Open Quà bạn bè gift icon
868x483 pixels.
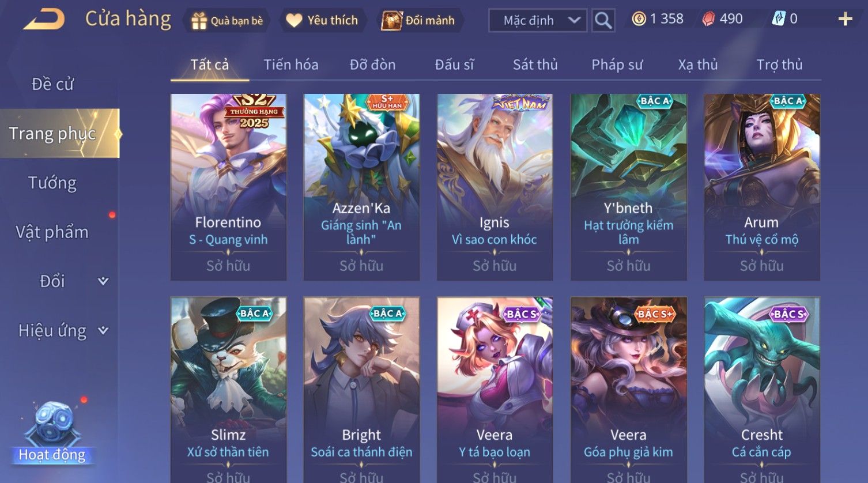click(x=199, y=21)
